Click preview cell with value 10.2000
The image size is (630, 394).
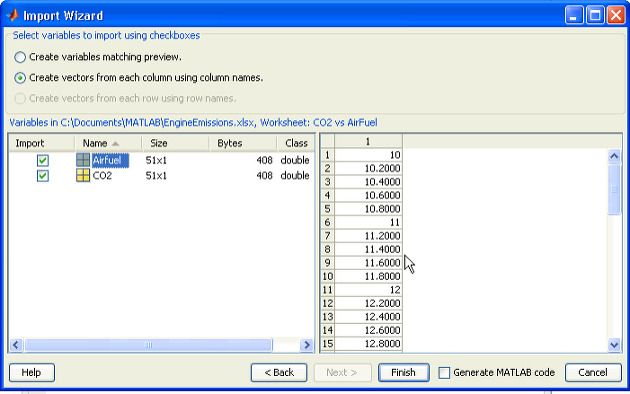click(x=368, y=168)
